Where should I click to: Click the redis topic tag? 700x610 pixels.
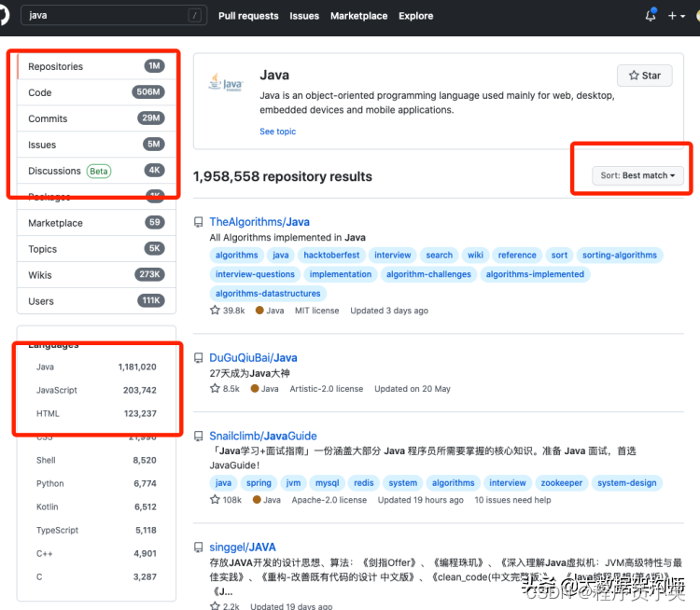point(363,483)
